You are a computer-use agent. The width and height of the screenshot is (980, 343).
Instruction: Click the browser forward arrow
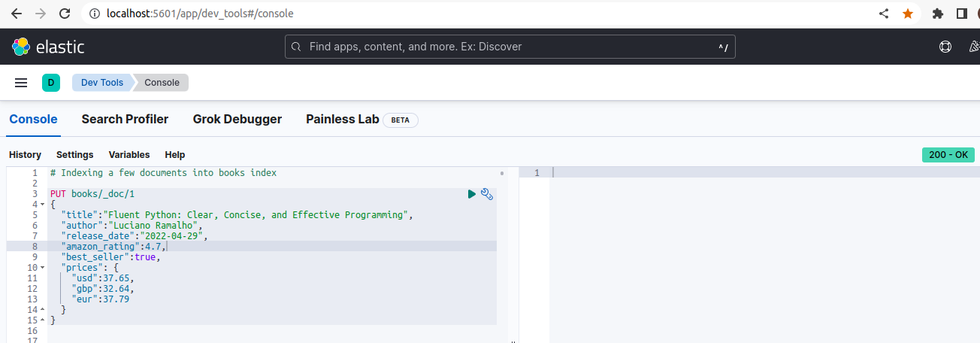41,14
